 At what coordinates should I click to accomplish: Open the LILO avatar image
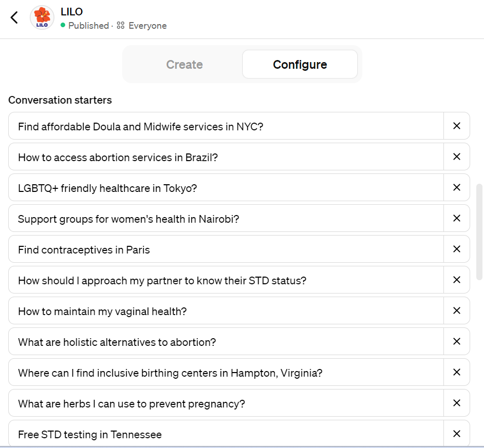[x=42, y=17]
